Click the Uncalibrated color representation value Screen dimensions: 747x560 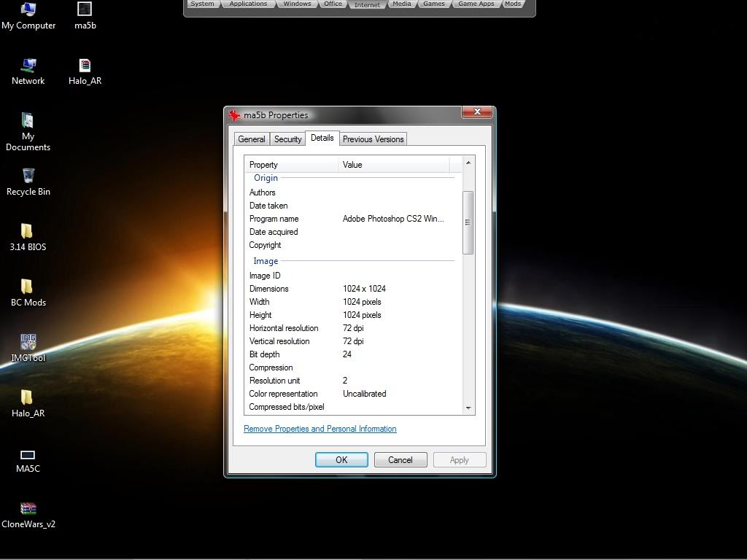[365, 394]
